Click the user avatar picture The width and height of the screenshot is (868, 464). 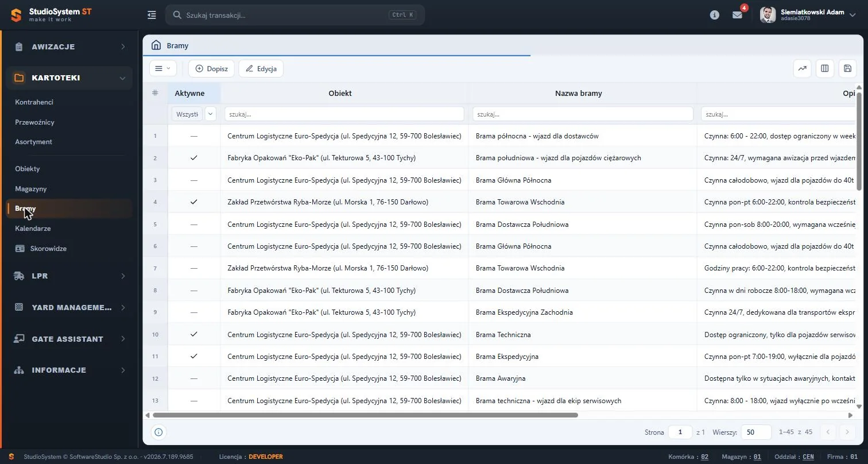(x=768, y=15)
